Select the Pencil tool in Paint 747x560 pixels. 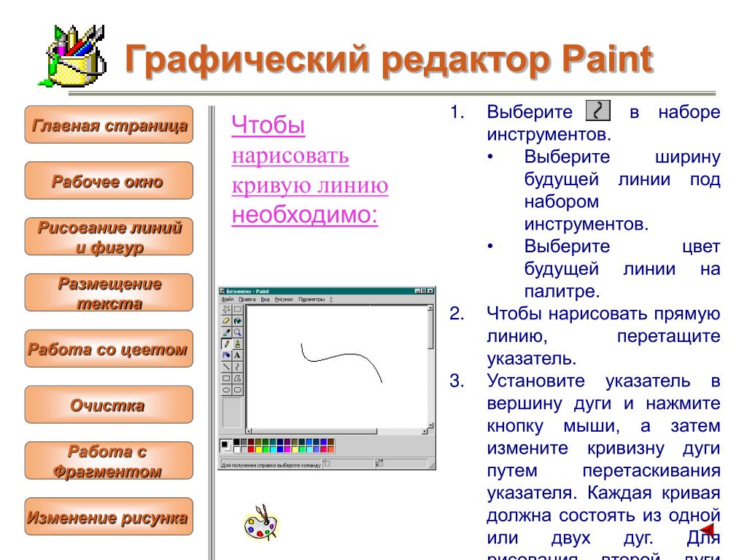point(226,344)
